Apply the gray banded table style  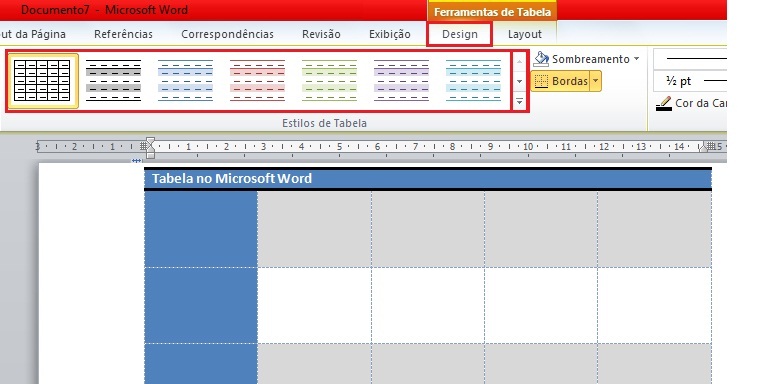[x=114, y=81]
